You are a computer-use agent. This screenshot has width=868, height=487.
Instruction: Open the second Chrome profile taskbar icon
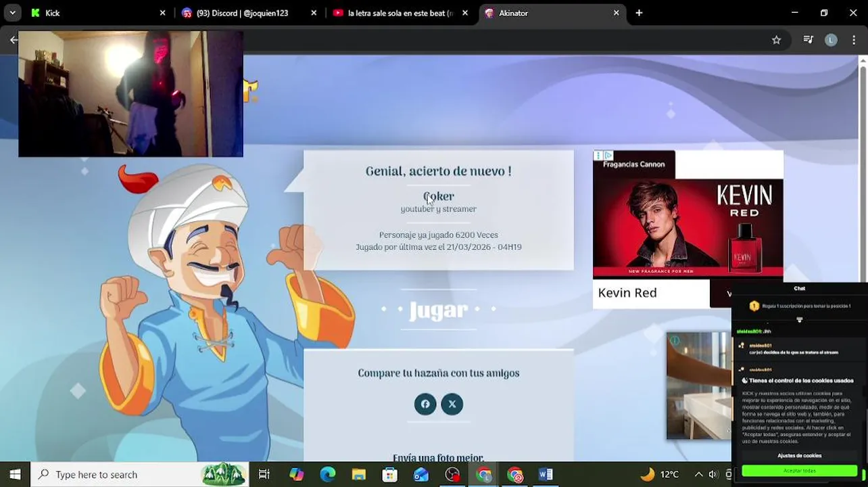[514, 474]
